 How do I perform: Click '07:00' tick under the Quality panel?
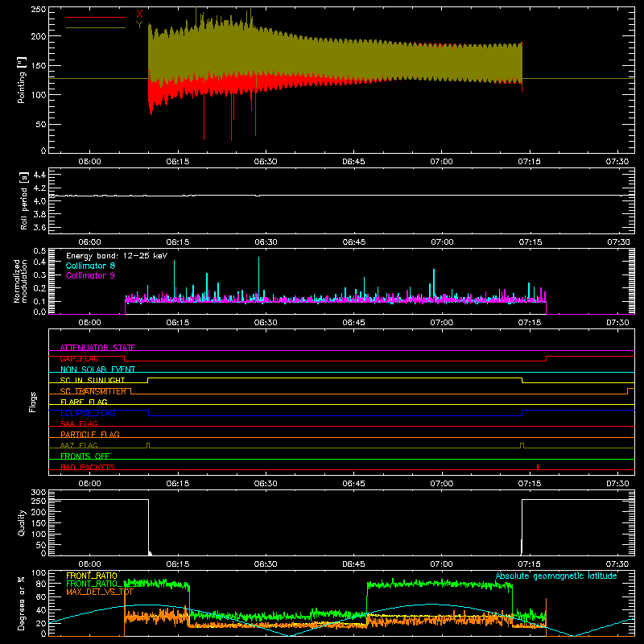(441, 564)
